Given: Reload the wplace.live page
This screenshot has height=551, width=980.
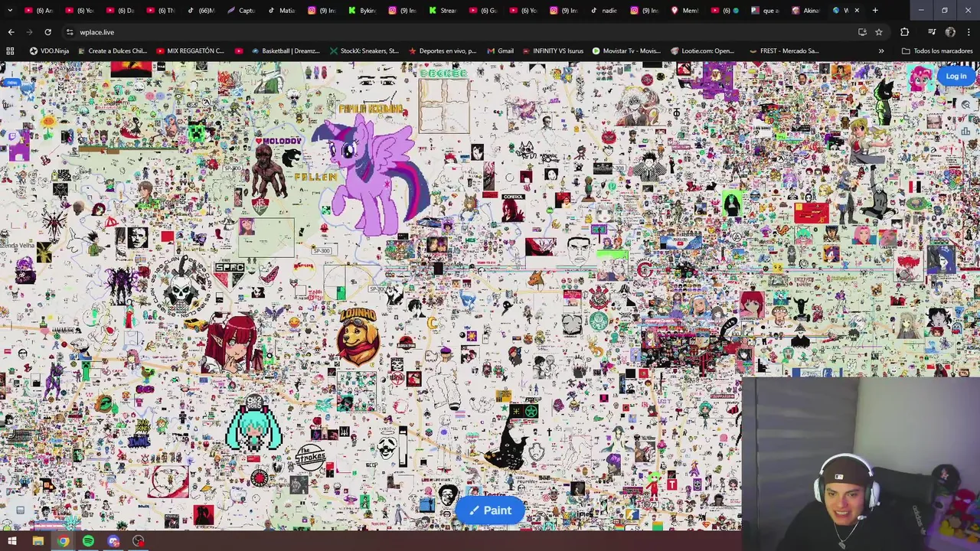Looking at the screenshot, I should 47,32.
